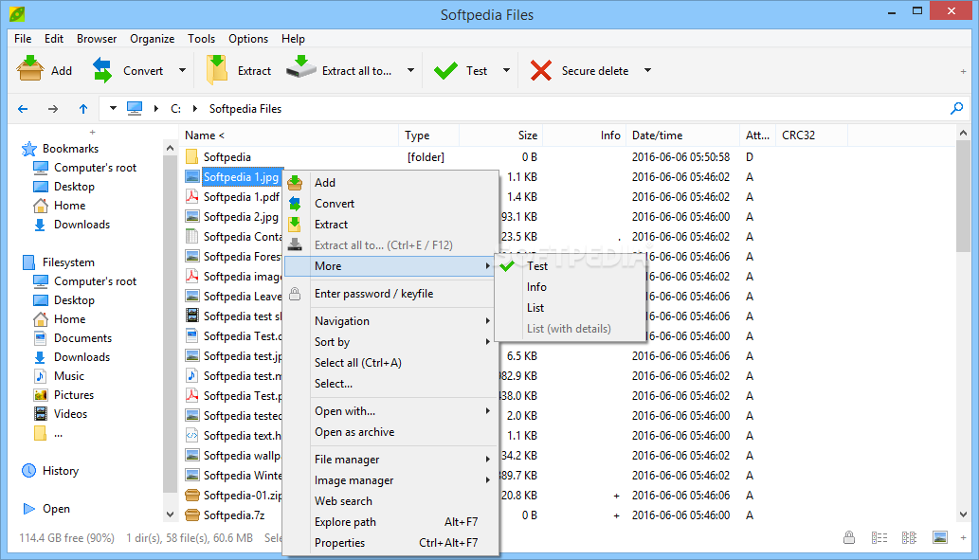Click the Filesystem icon in sidebar
The image size is (979, 560).
click(x=28, y=262)
